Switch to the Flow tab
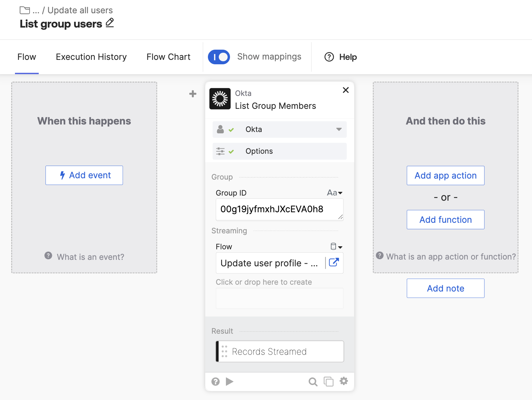The height and width of the screenshot is (400, 532). (27, 57)
